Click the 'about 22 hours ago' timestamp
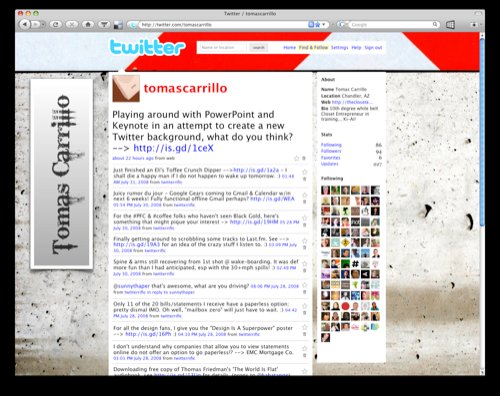The height and width of the screenshot is (396, 500). pyautogui.click(x=133, y=158)
